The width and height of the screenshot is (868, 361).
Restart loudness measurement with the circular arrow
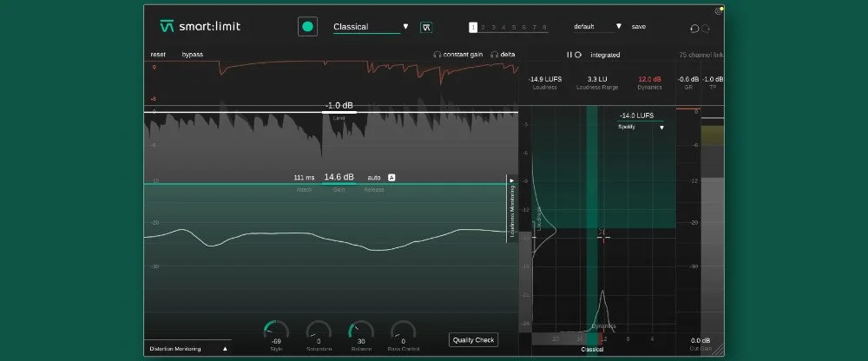coord(578,55)
